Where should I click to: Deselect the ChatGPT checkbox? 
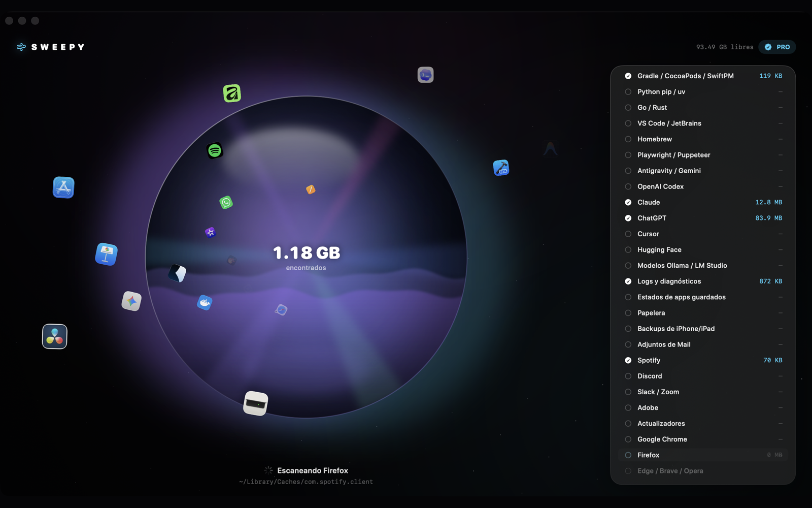[x=628, y=218]
